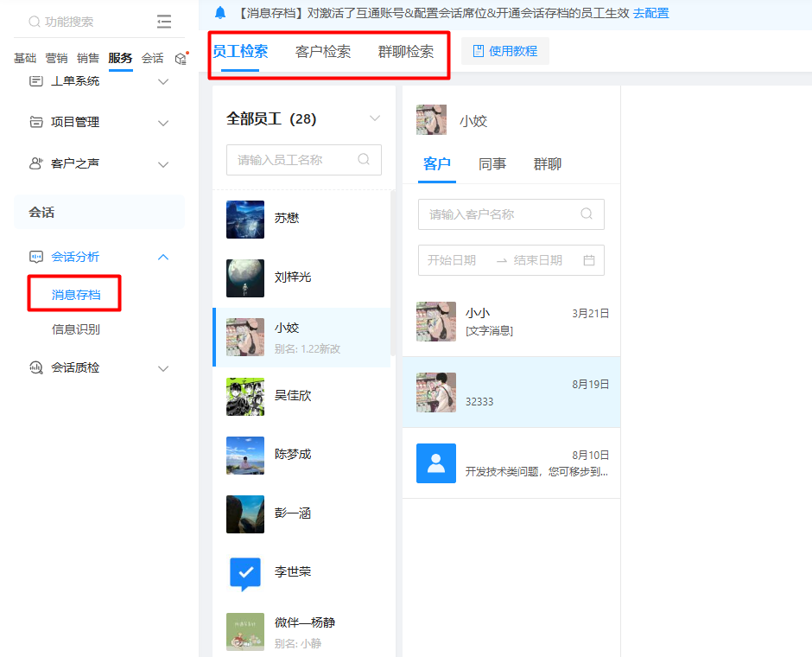Click the 结束日期 date field
Screen dimensions: 812x657
pyautogui.click(x=538, y=260)
